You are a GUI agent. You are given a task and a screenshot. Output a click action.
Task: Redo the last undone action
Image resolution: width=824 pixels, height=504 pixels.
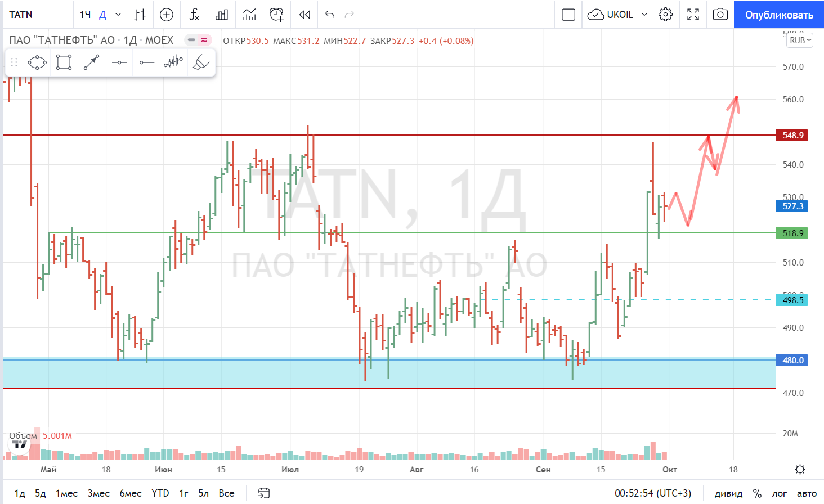pyautogui.click(x=350, y=15)
